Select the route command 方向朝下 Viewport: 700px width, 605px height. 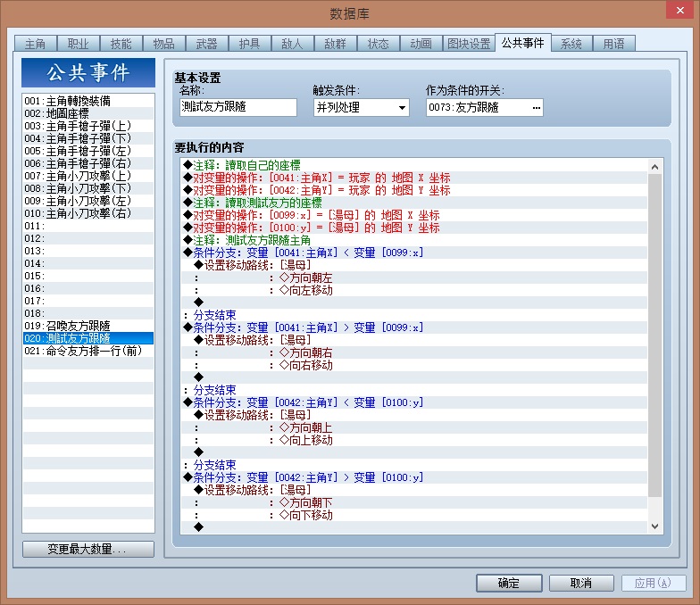click(x=414, y=502)
